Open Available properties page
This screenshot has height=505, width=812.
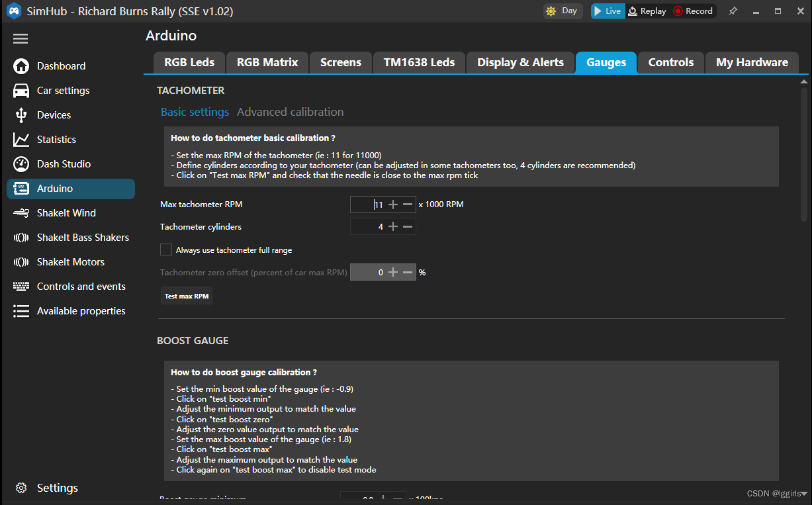[71, 311]
